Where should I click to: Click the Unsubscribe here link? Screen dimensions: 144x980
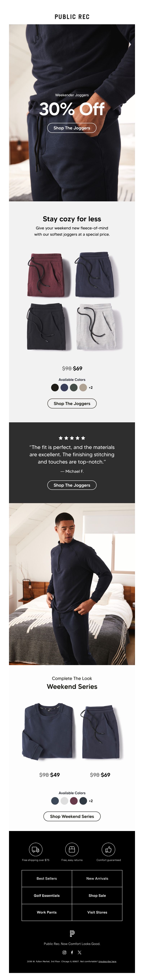click(107, 961)
